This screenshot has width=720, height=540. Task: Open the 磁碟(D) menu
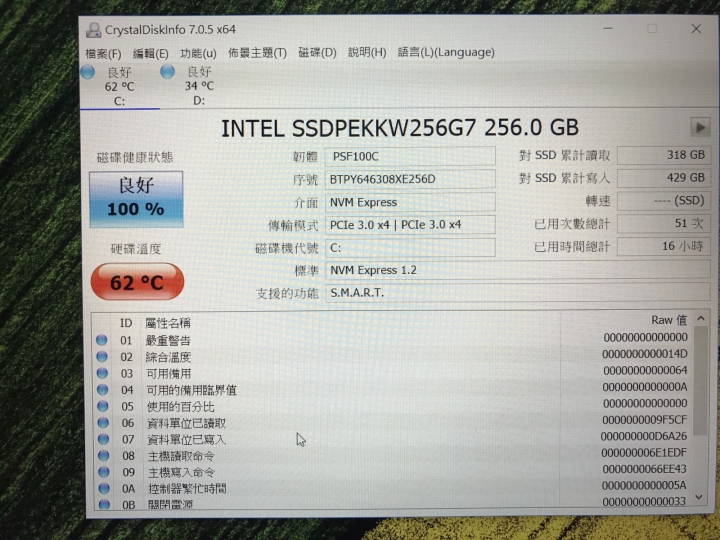(317, 52)
